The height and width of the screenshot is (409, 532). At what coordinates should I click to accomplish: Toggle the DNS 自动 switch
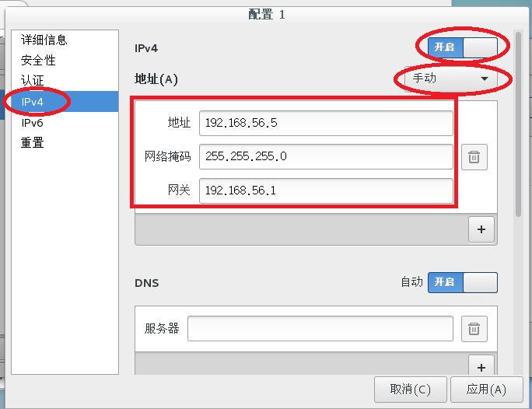463,282
